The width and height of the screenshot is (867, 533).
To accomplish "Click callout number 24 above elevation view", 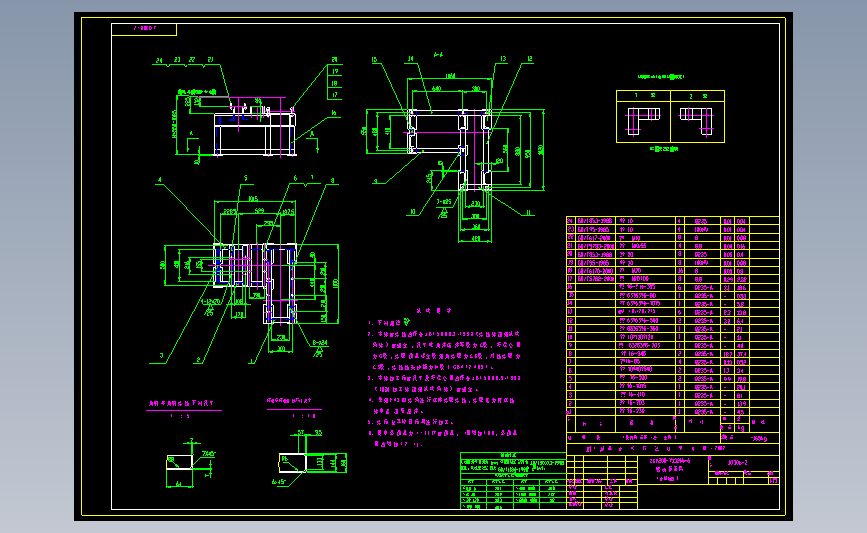I will click(159, 60).
